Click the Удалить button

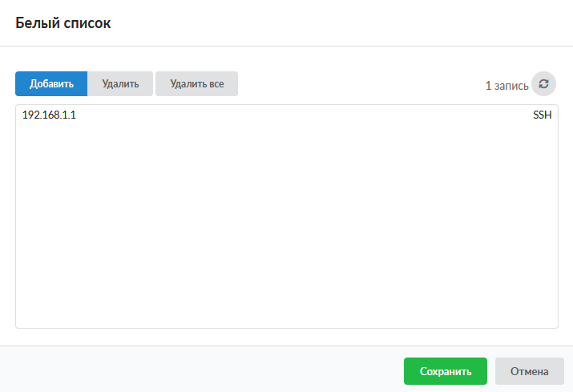pyautogui.click(x=120, y=84)
